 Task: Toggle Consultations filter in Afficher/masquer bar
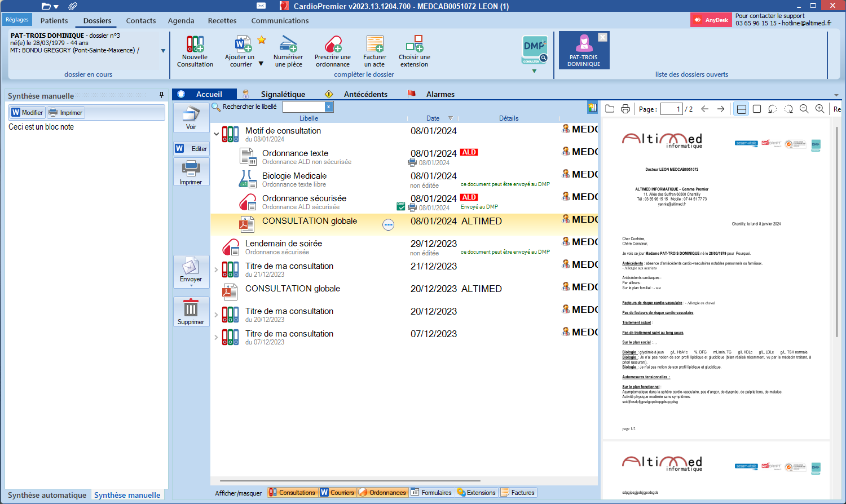pos(292,493)
